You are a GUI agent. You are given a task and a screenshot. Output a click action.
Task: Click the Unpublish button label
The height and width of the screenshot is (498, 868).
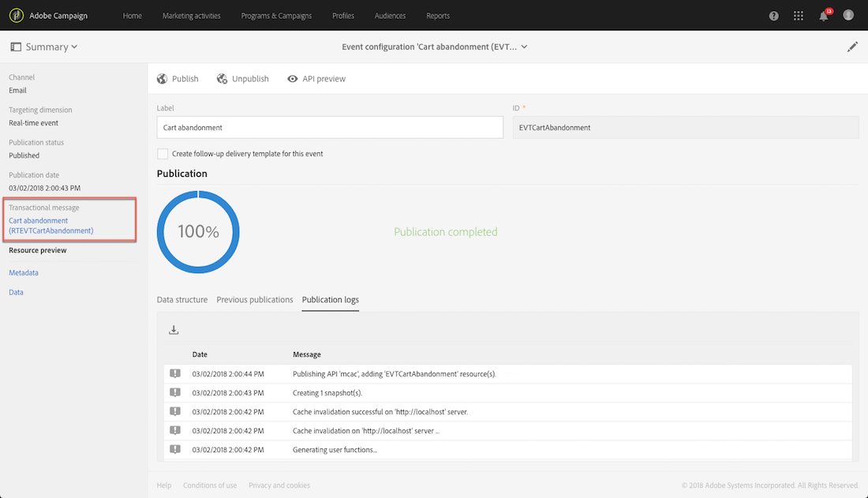[x=250, y=79]
